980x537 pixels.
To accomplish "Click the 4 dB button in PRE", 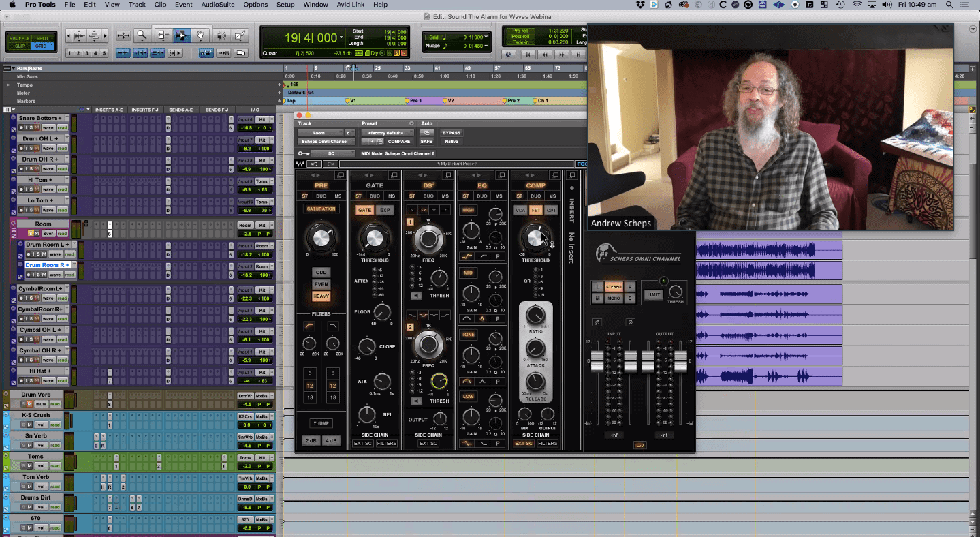I will (x=331, y=440).
